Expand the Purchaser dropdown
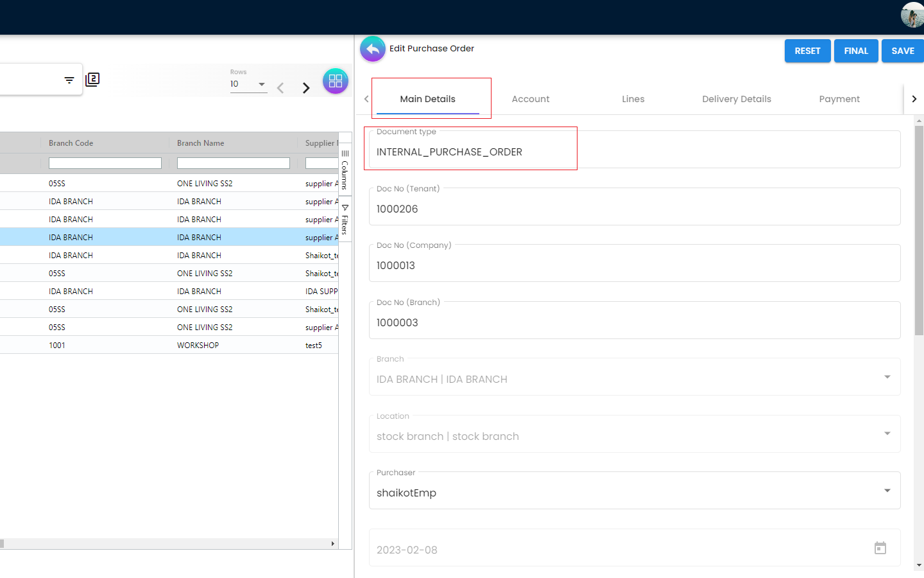The image size is (924, 578). [x=887, y=491]
